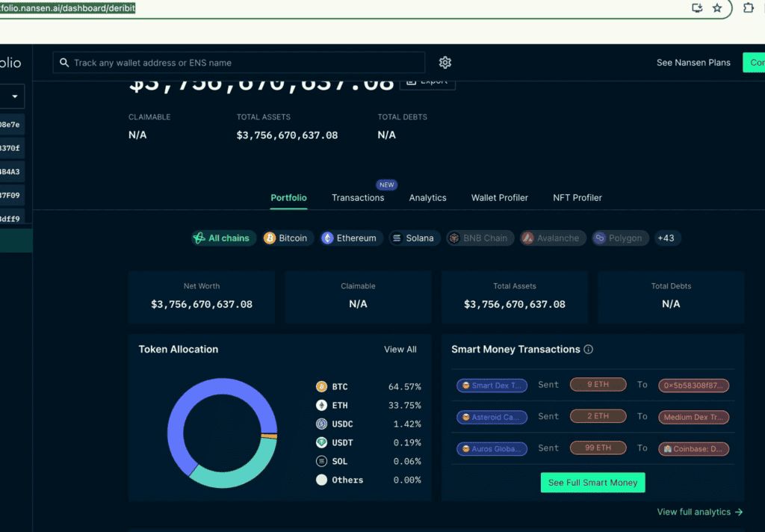Click the BTC 64.57% percentage
This screenshot has height=532, width=765.
(404, 386)
